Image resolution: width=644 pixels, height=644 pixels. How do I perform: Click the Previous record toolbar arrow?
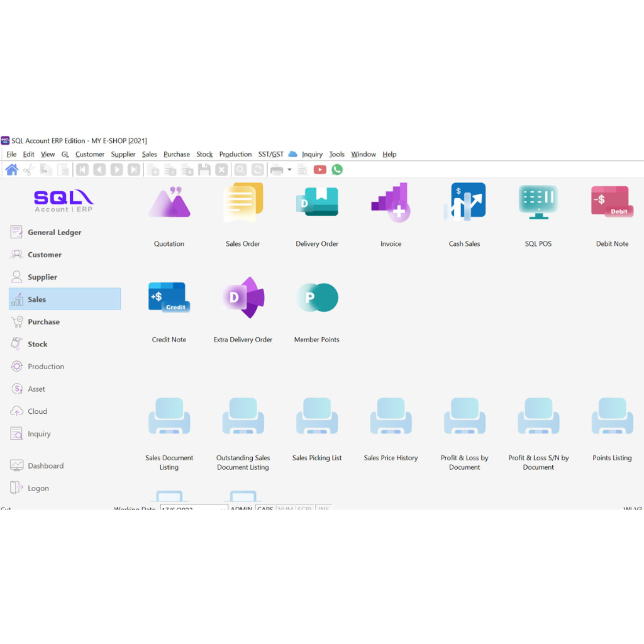pos(99,170)
